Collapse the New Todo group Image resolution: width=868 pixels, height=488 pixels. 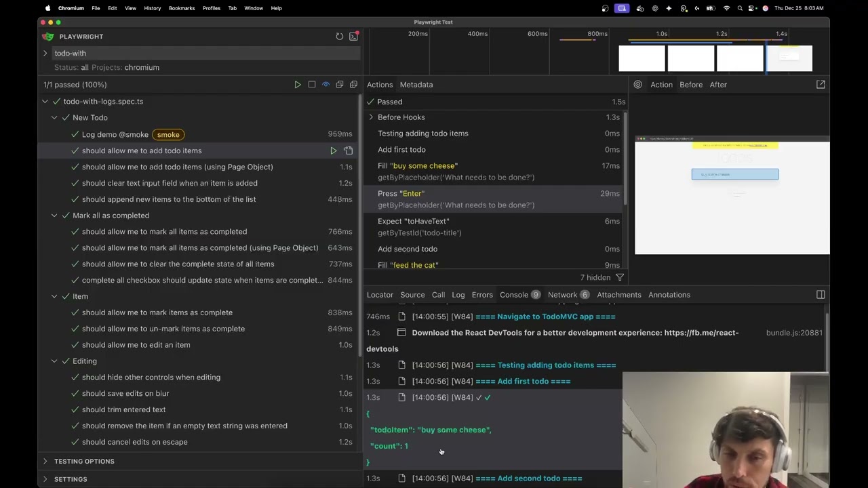[x=54, y=118]
